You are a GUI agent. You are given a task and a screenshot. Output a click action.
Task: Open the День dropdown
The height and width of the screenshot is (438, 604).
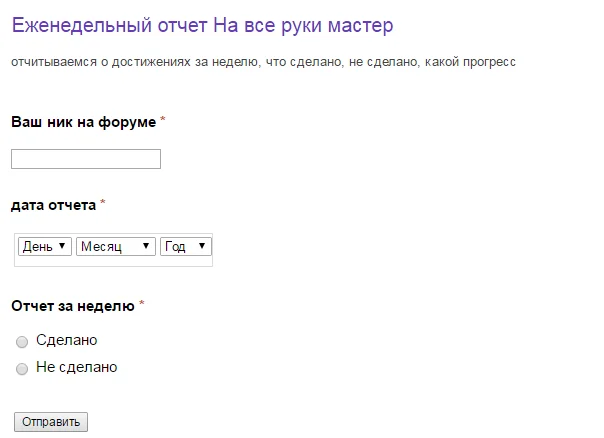(x=44, y=246)
